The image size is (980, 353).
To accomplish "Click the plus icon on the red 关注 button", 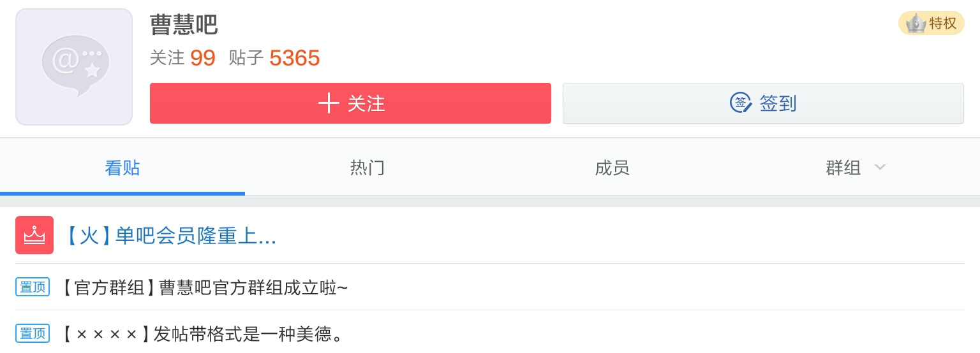I will pyautogui.click(x=328, y=103).
